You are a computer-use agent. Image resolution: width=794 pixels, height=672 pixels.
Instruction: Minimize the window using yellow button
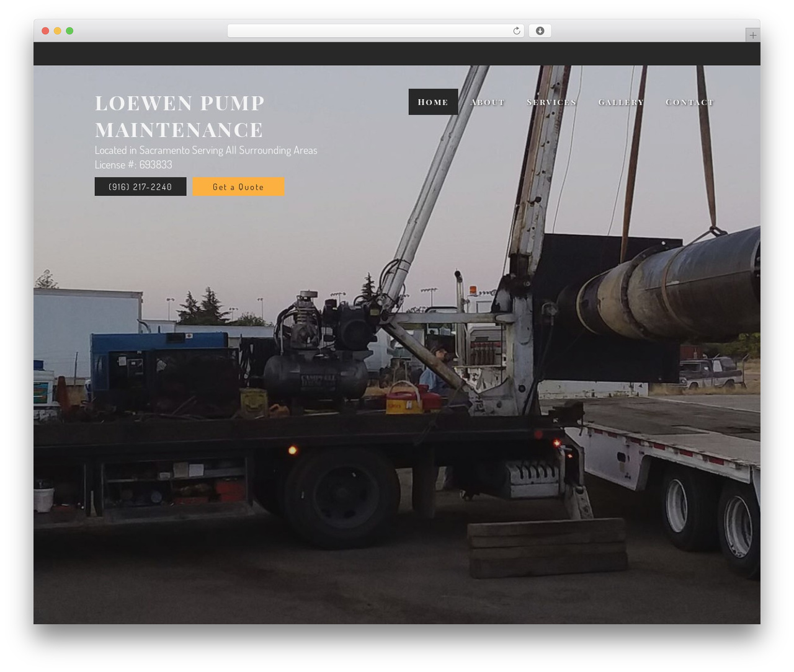(57, 31)
